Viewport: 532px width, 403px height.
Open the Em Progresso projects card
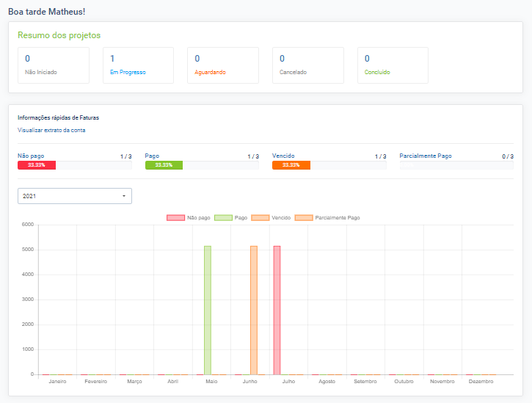click(x=138, y=65)
